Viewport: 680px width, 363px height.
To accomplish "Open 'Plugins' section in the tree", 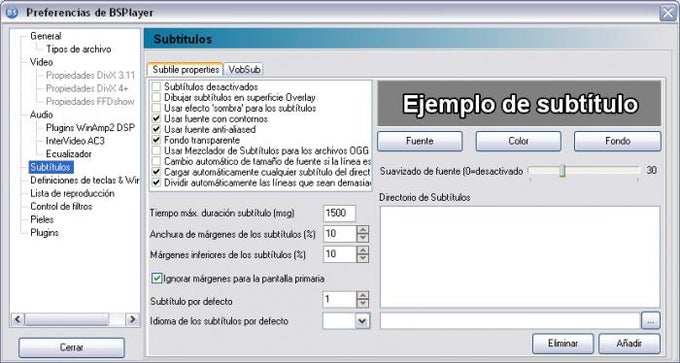I will (x=44, y=232).
